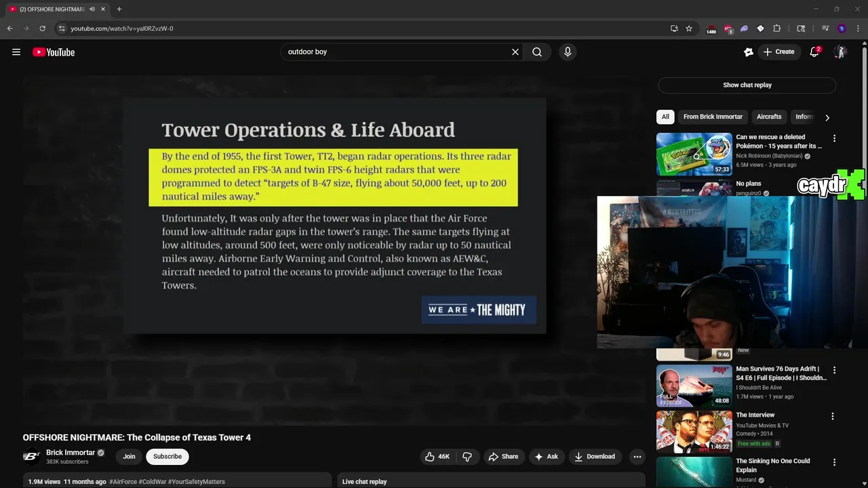Share the video
The width and height of the screenshot is (868, 488).
pyautogui.click(x=503, y=457)
